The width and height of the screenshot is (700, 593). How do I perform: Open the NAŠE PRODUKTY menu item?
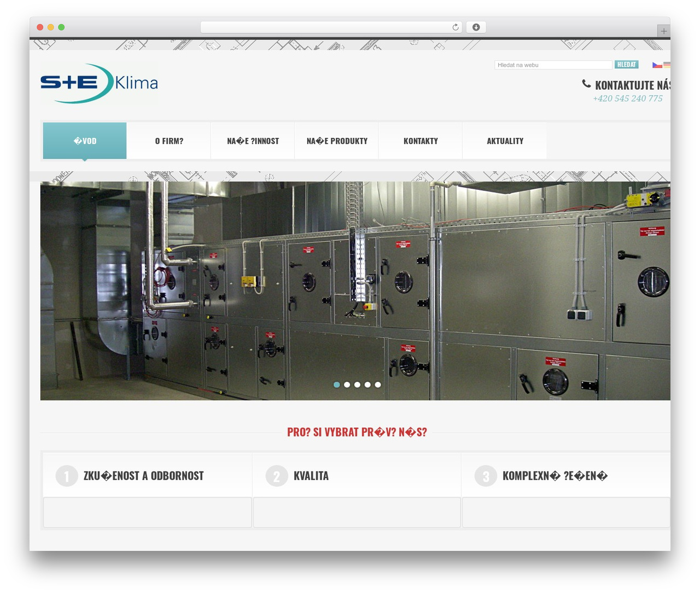337,141
